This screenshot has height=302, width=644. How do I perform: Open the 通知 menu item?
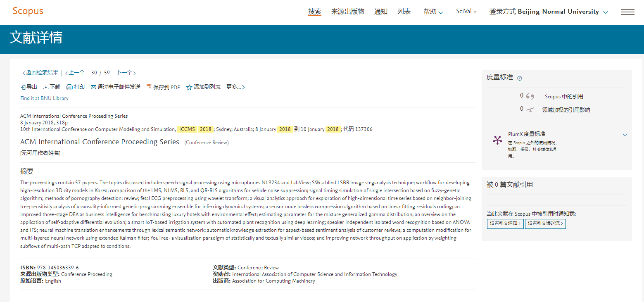381,12
